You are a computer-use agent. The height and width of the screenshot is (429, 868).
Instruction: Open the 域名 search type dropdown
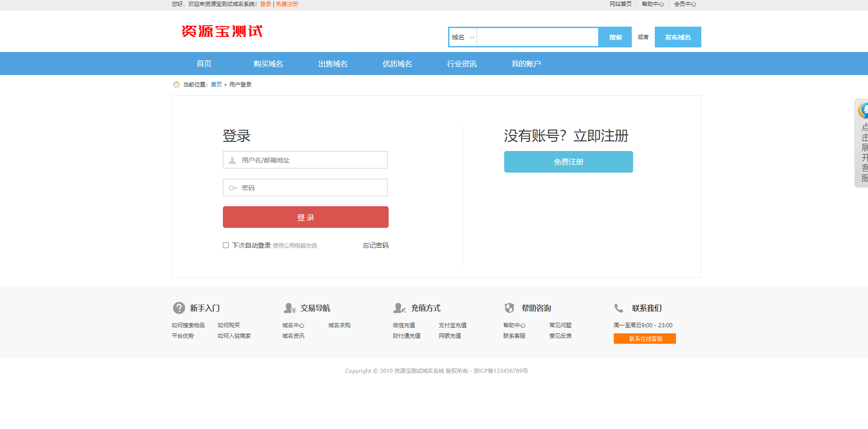[463, 37]
